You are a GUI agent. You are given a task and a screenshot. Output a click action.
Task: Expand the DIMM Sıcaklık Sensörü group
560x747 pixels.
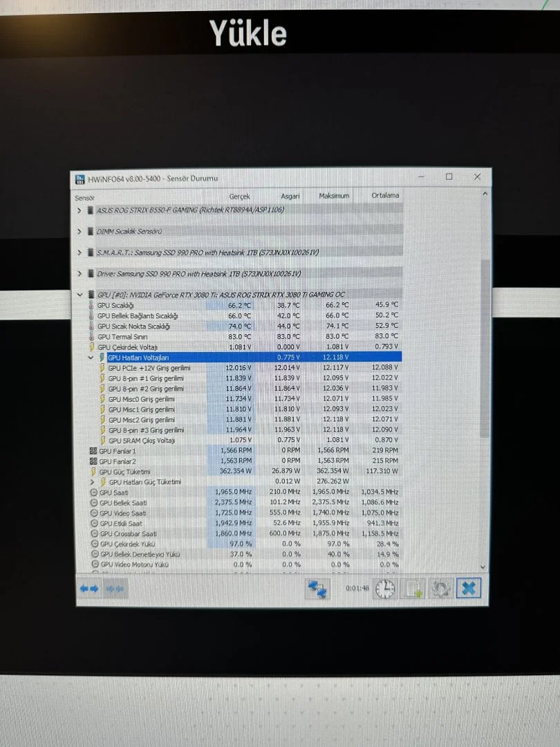point(80,232)
